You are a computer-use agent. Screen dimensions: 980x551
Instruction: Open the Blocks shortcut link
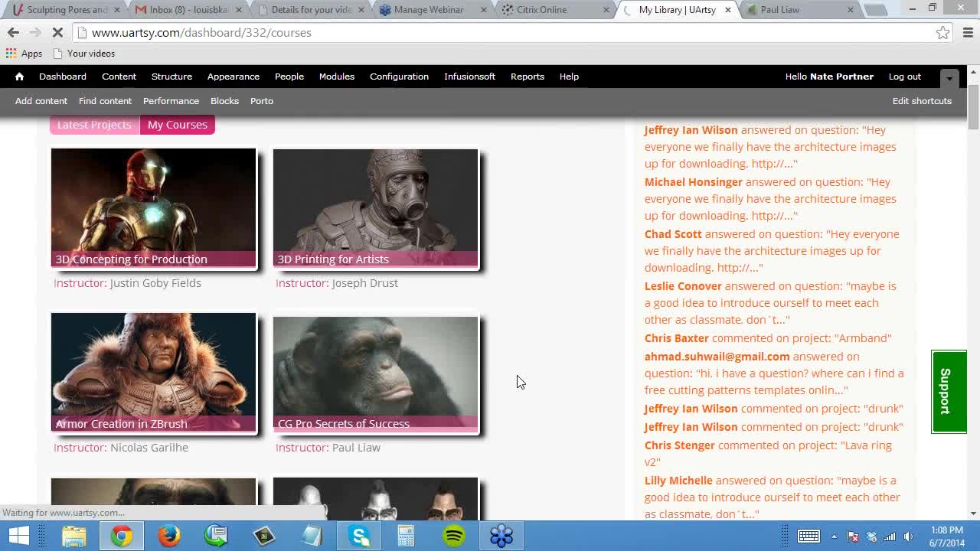click(224, 101)
